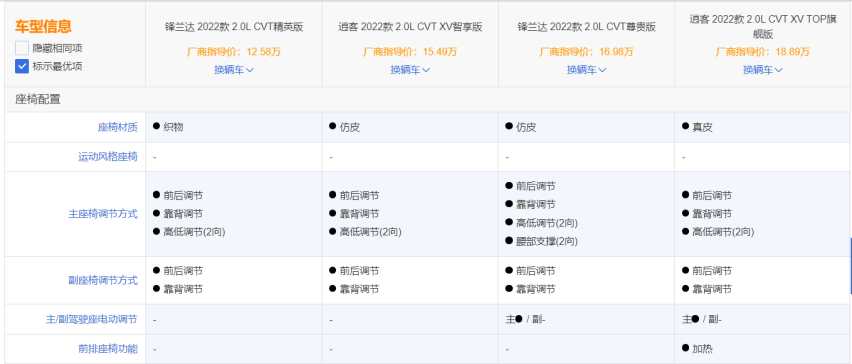Select the 座椅配置 section header

(38, 99)
